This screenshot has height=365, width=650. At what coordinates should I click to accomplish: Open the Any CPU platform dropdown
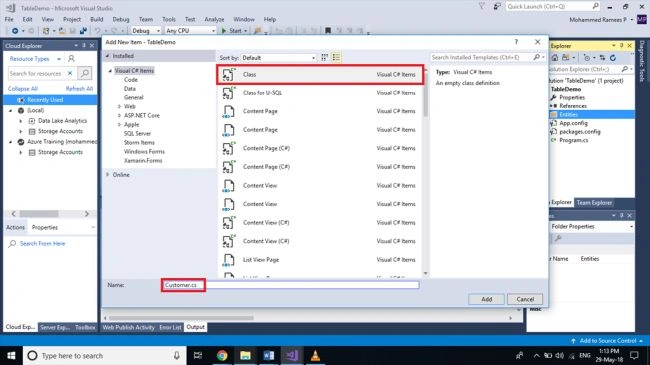190,31
